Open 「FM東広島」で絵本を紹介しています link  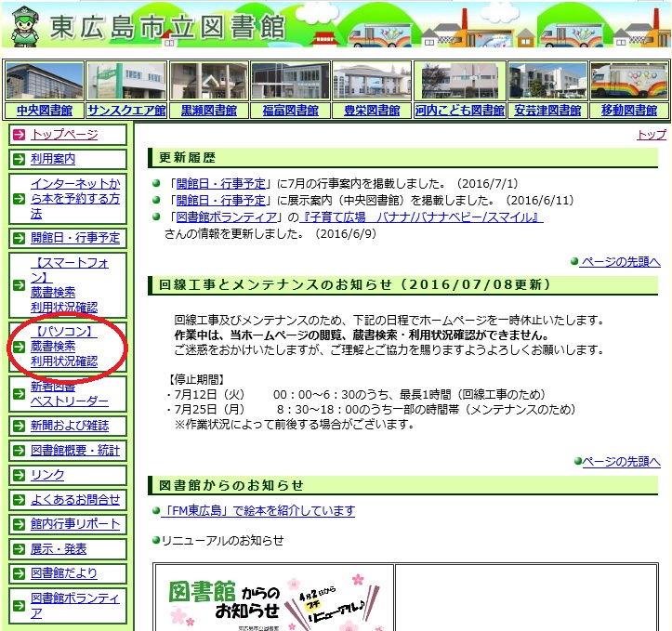tap(258, 510)
